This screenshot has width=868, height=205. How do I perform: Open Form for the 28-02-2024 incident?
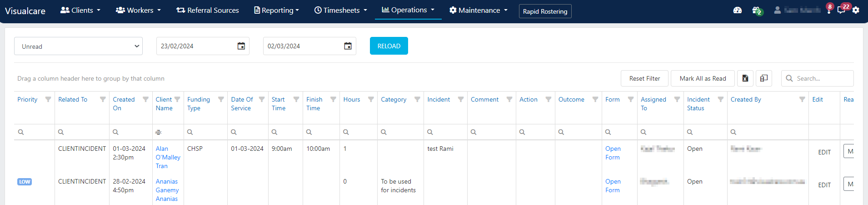[613, 186]
